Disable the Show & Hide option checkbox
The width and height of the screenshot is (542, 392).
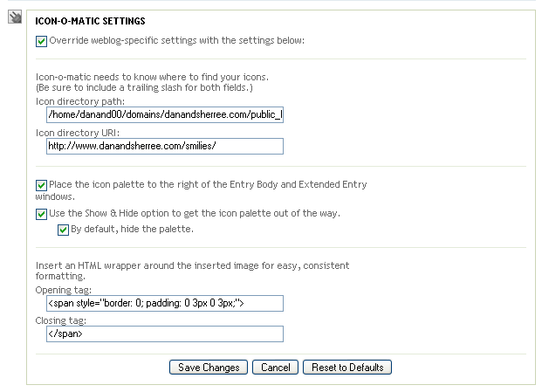[41, 214]
